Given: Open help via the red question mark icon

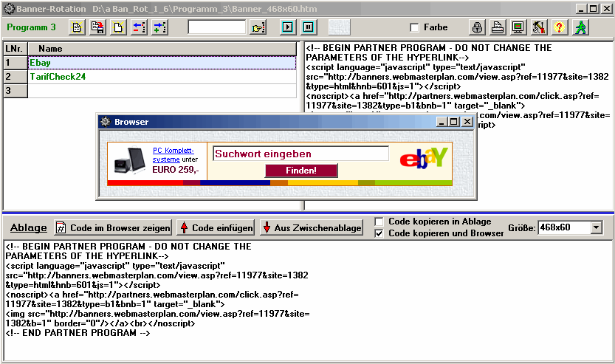Looking at the screenshot, I should point(560,27).
